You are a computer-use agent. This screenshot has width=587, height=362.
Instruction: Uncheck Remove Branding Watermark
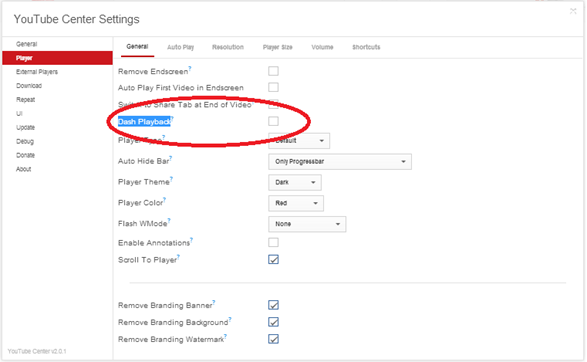tap(273, 339)
